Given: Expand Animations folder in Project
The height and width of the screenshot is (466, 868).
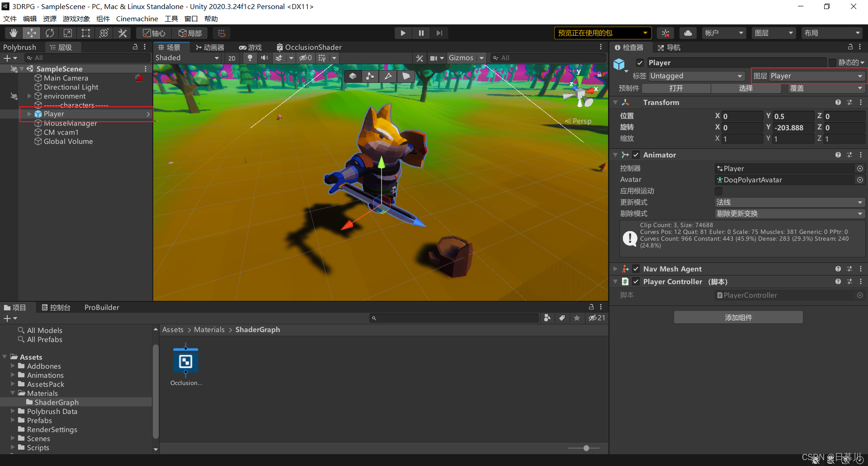Looking at the screenshot, I should [x=13, y=375].
